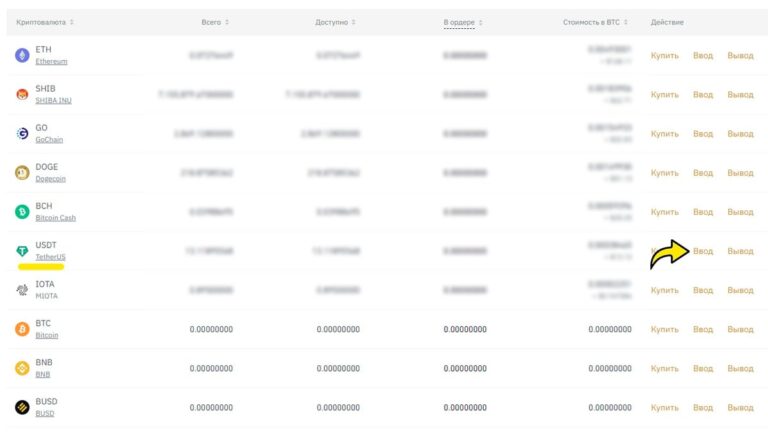Sort by Всего column
The width and height of the screenshot is (768, 435).
pos(215,22)
